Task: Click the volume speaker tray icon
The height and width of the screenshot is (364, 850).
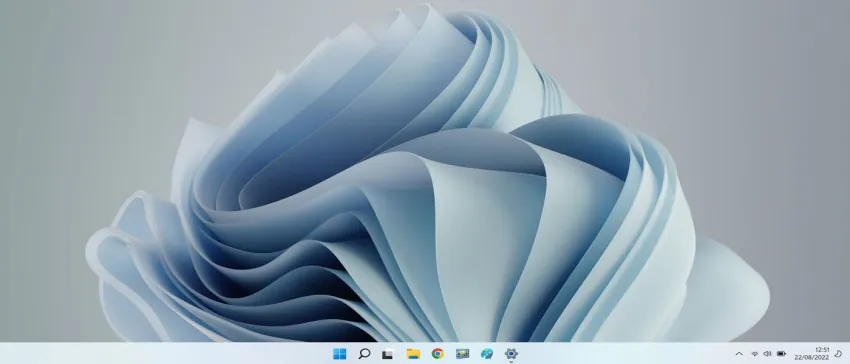Action: click(767, 354)
